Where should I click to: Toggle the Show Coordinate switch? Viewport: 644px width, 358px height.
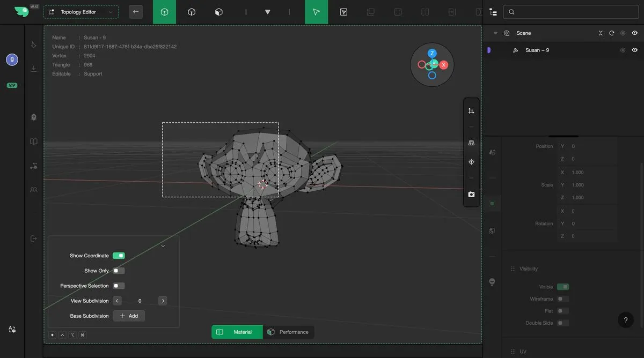pos(119,256)
